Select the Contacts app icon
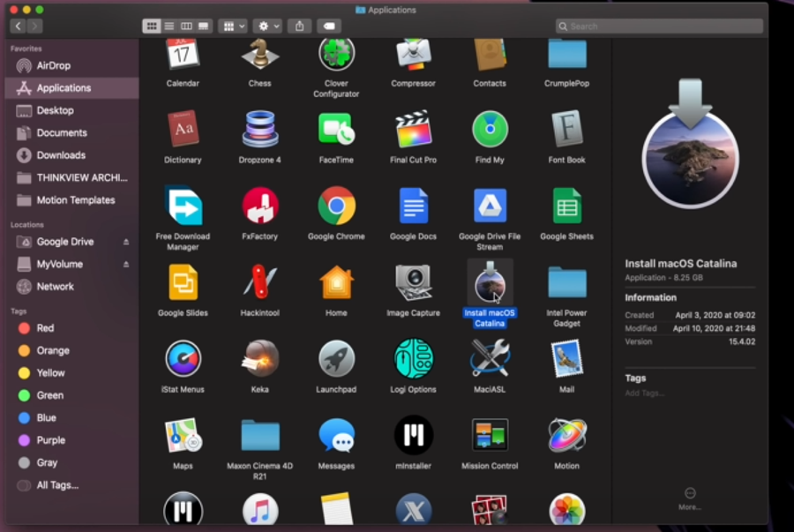The width and height of the screenshot is (794, 532). [490, 55]
